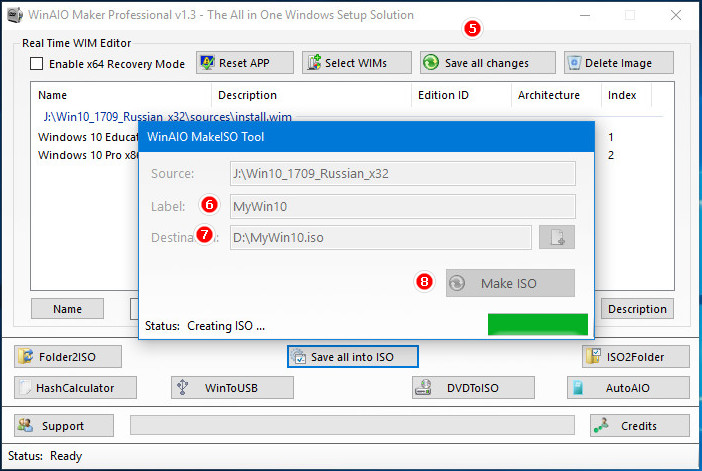This screenshot has height=471, width=702.
Task: Launch the WinToUSB tool
Action: (232, 388)
